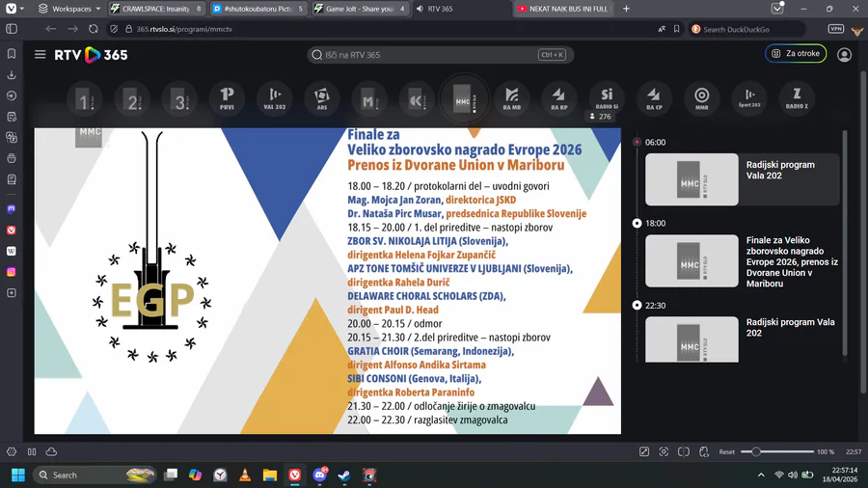868x488 pixels.
Task: Click the schedule list scrollbar
Action: coord(845,243)
